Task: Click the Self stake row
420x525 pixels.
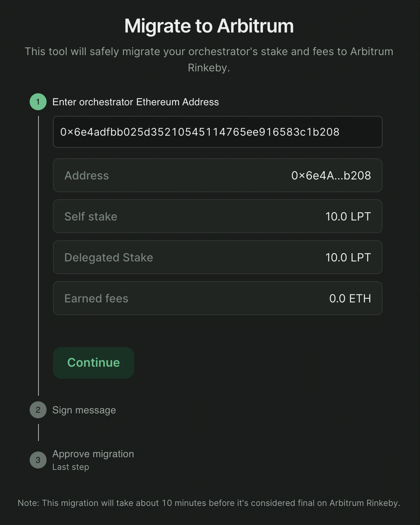Action: pyautogui.click(x=217, y=216)
